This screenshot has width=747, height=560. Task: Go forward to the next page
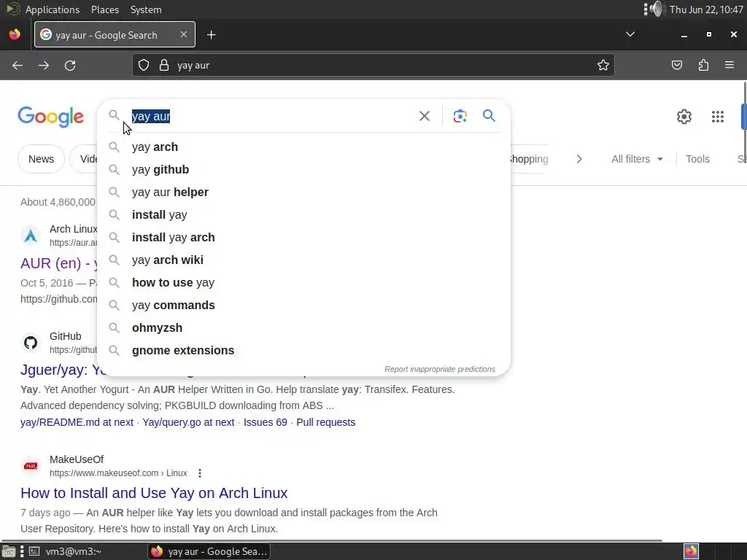click(x=44, y=65)
